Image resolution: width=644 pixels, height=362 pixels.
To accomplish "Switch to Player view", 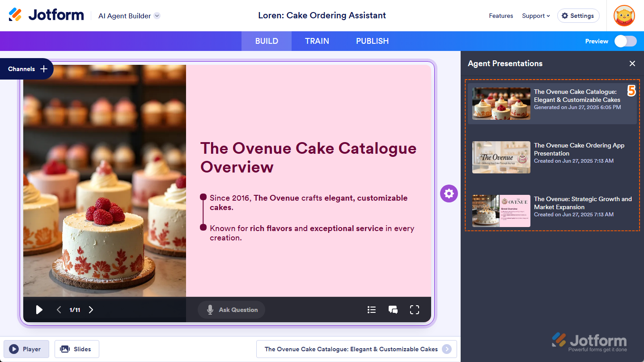I will pyautogui.click(x=26, y=349).
